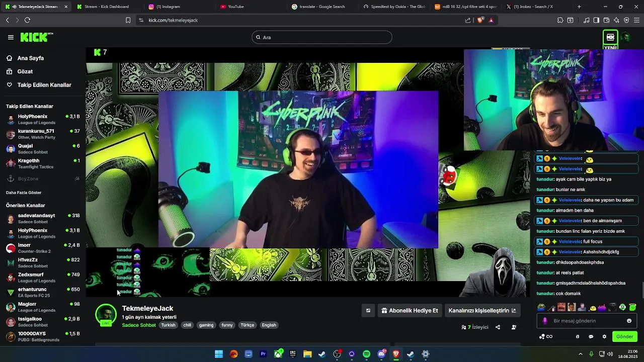Open HolyPhoenix under Takip Edilen Kanallar
644x362 pixels.
coord(43,119)
